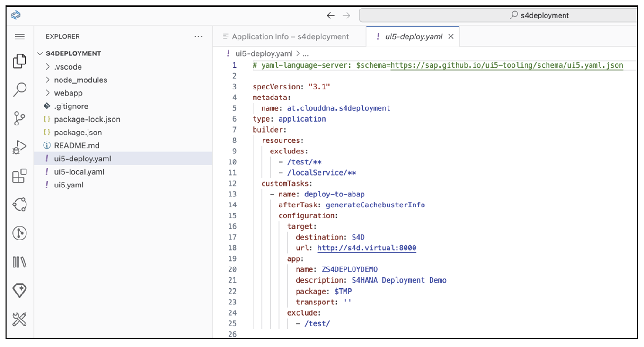
Task: Click the type application value
Action: [302, 119]
